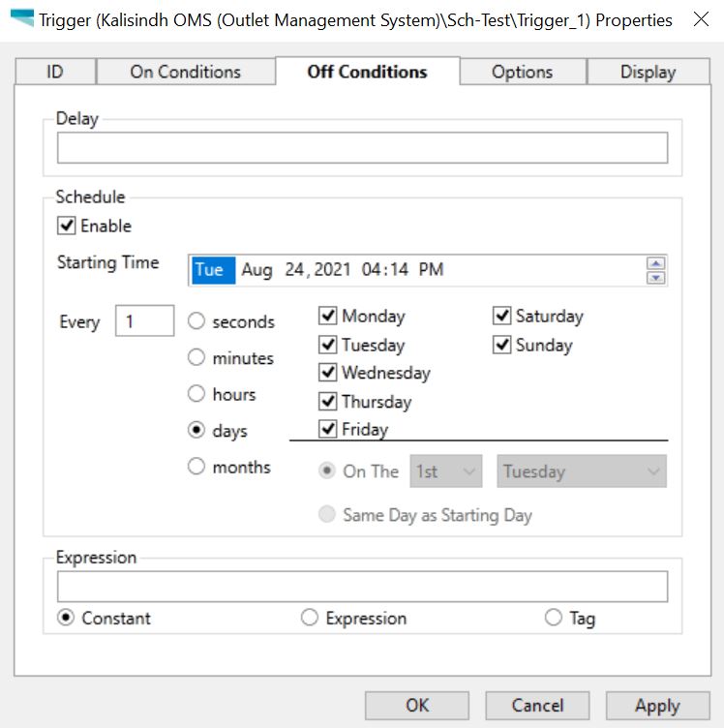Image resolution: width=724 pixels, height=728 pixels.
Task: Click the Trigger app icon in title bar
Action: [x=21, y=19]
